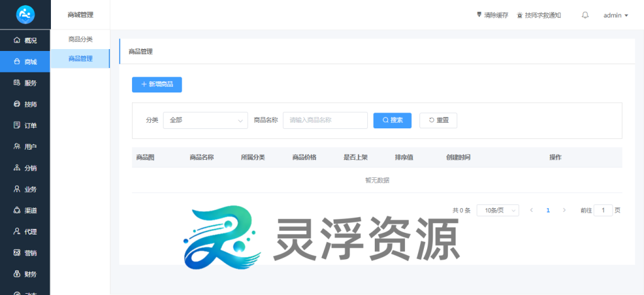Click the 是否上架 column header
The width and height of the screenshot is (644, 295).
click(x=356, y=157)
